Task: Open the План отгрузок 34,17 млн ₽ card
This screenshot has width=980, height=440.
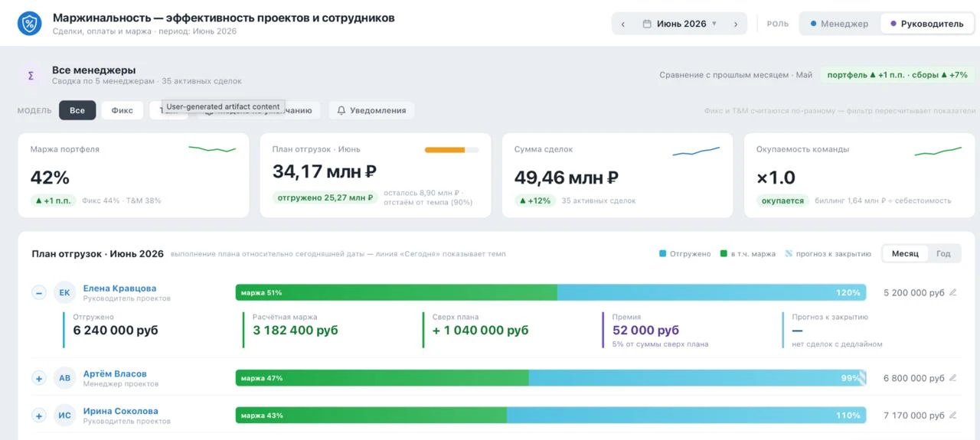Action: [x=376, y=175]
